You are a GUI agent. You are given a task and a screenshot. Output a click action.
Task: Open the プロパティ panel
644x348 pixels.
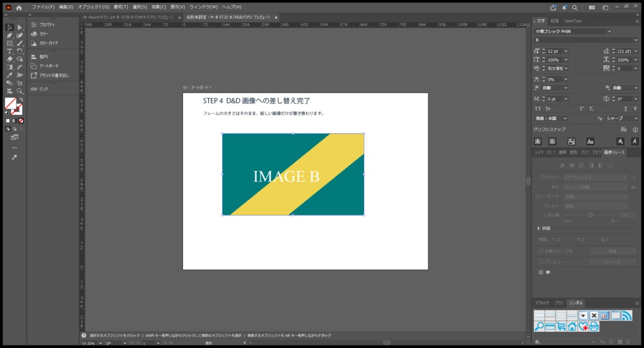coord(43,24)
